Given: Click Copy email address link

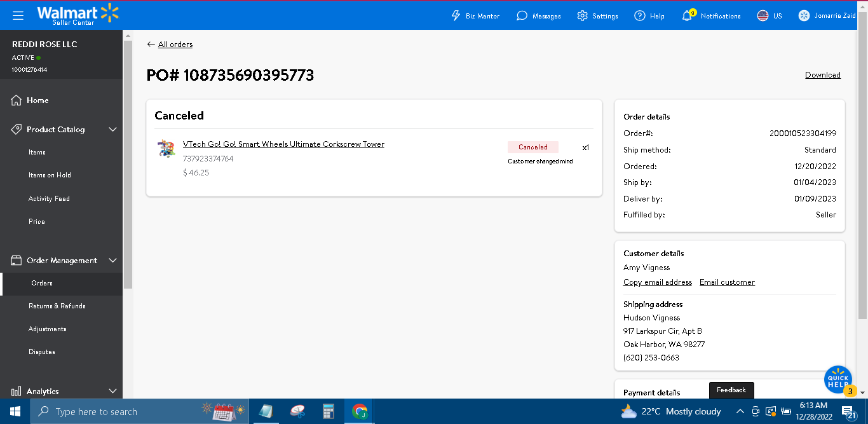Looking at the screenshot, I should [x=658, y=282].
